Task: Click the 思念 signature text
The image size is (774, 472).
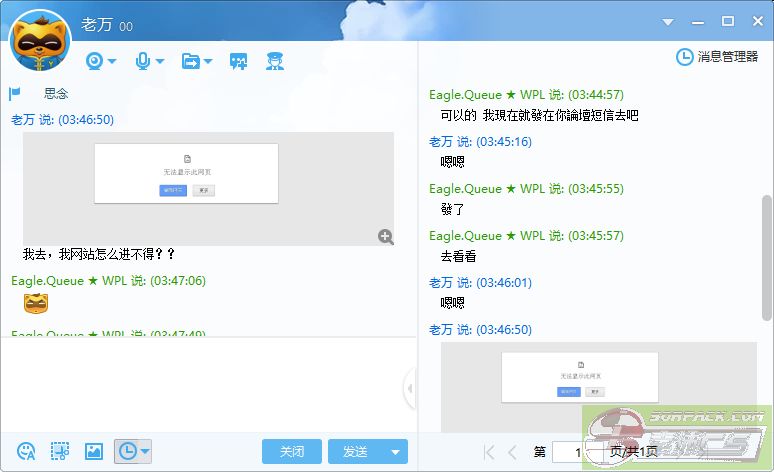Action: coord(56,93)
